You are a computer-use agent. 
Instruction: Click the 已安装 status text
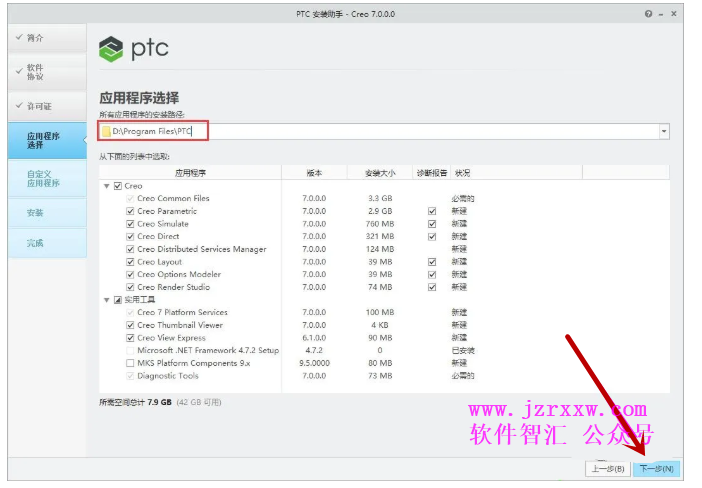point(463,351)
